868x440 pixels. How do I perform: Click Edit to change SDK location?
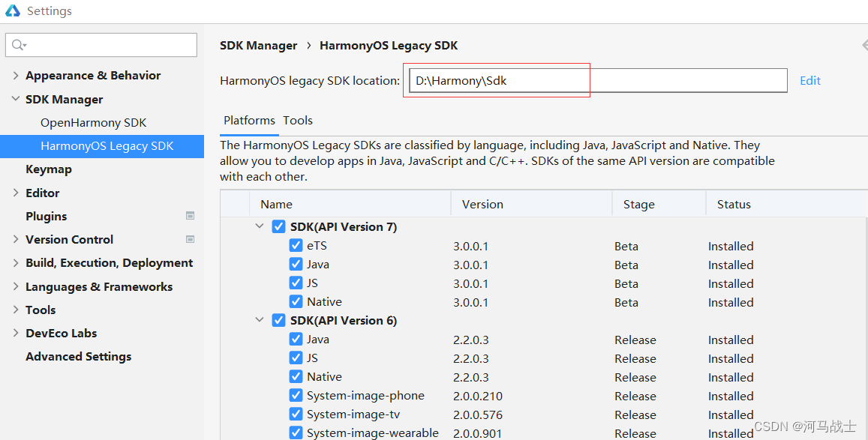[810, 80]
